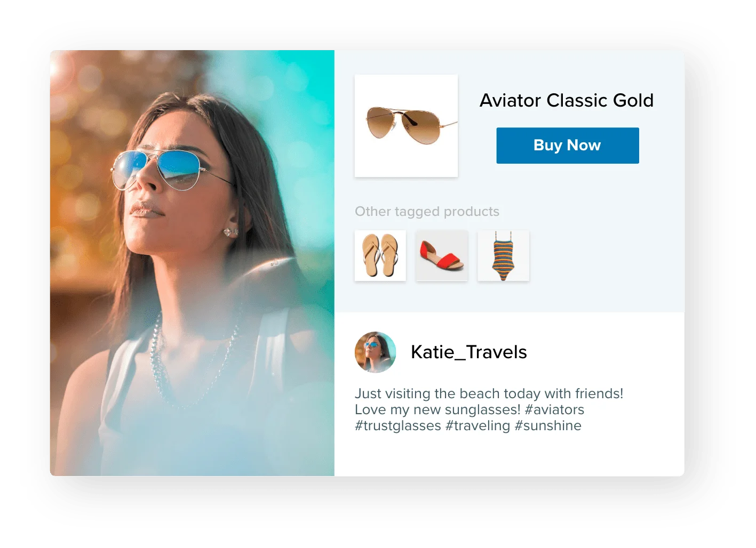The image size is (756, 548).
Task: Click the #aviators hashtag
Action: [554, 409]
